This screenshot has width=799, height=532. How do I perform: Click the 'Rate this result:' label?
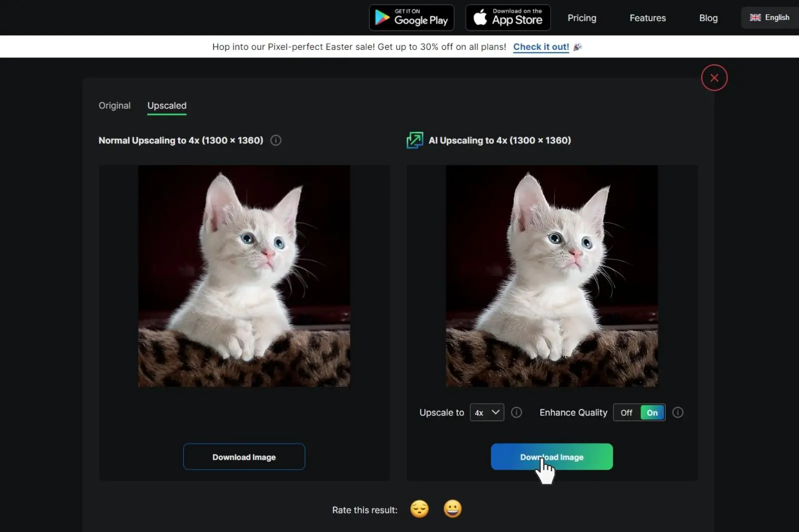point(365,510)
